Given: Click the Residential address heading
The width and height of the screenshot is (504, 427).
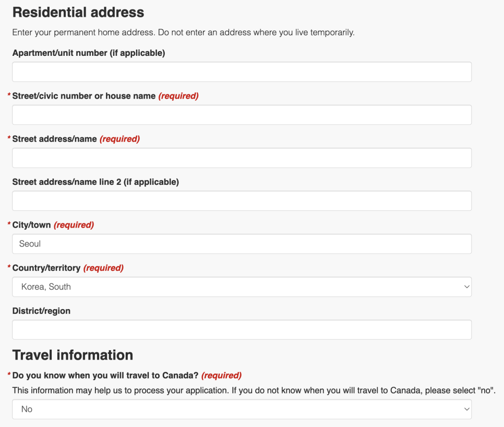Looking at the screenshot, I should point(78,12).
